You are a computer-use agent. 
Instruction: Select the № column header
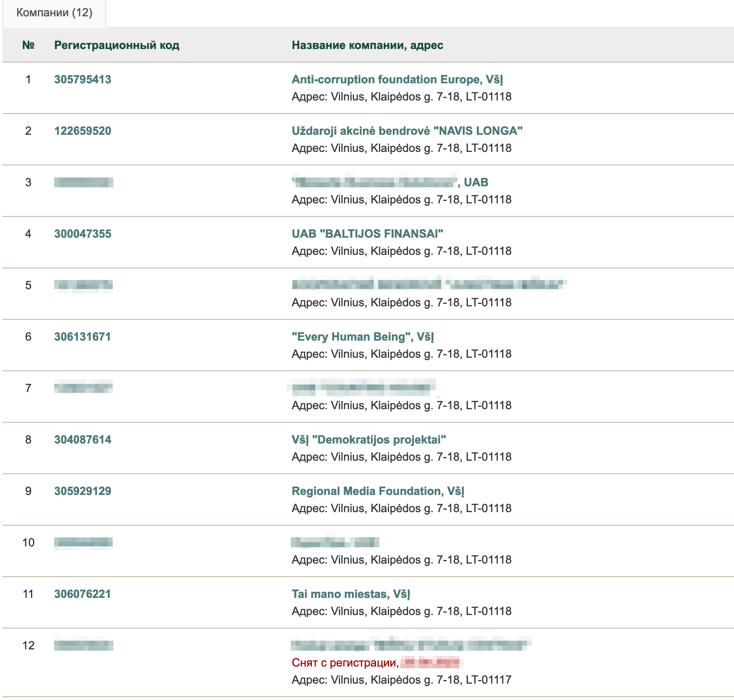28,45
